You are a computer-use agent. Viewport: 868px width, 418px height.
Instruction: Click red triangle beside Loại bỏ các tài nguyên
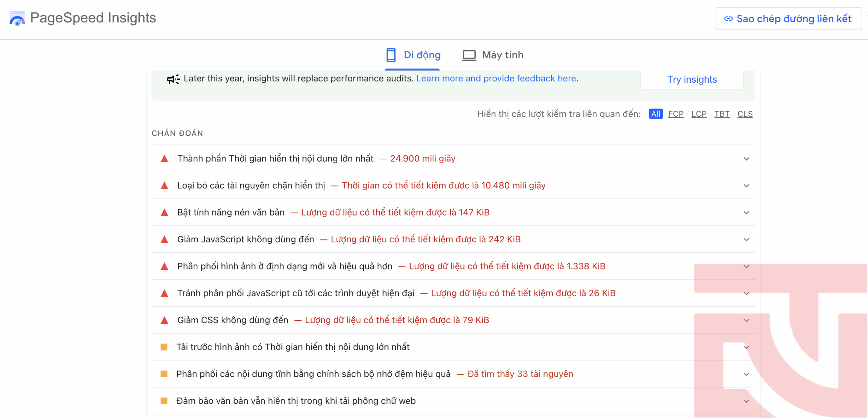tap(164, 185)
